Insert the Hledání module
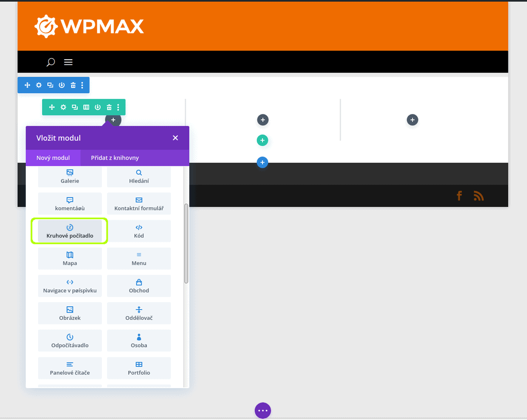Image resolution: width=527 pixels, height=420 pixels. coord(139,177)
